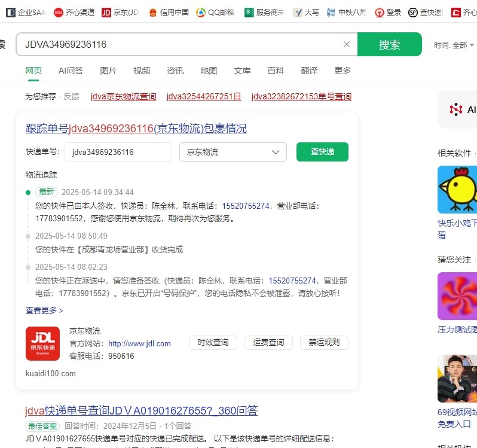Open the 中铁八局 bookmark
Viewport: 477px width, 448px height.
click(347, 13)
